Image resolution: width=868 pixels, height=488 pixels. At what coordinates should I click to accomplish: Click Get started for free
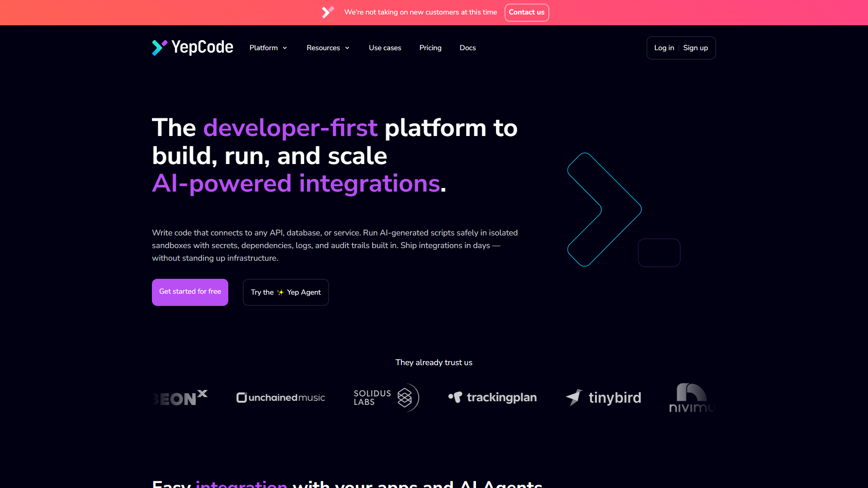point(190,292)
